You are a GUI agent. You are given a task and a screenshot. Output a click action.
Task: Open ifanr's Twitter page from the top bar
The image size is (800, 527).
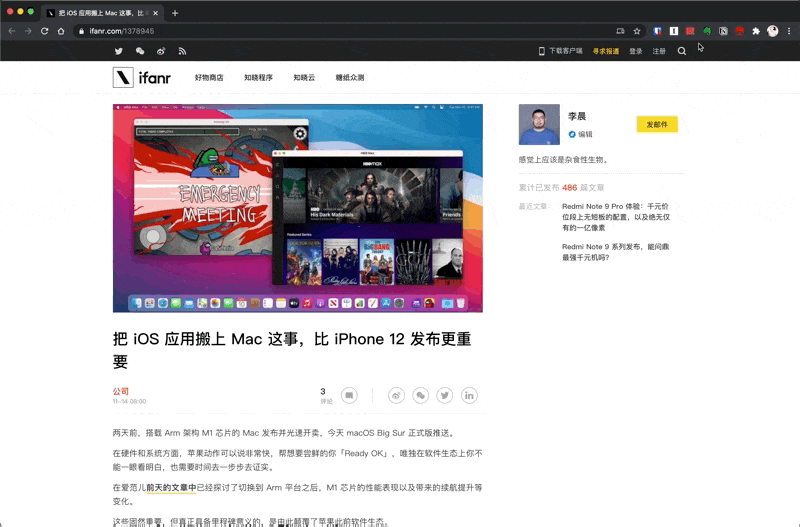tap(118, 51)
